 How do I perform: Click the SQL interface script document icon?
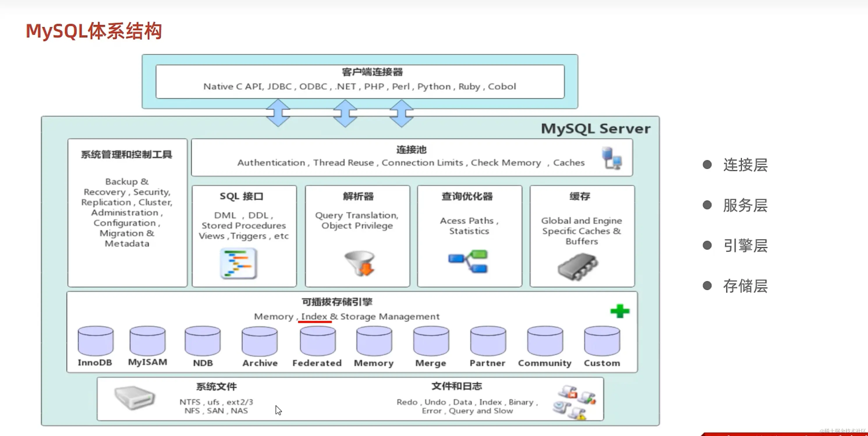239,263
